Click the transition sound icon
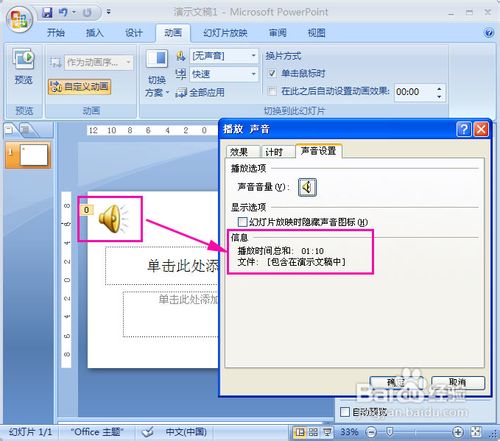 coord(180,56)
